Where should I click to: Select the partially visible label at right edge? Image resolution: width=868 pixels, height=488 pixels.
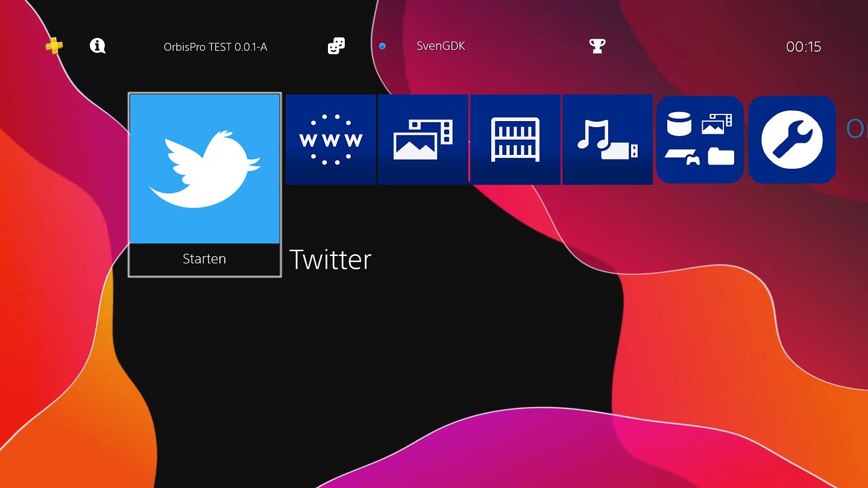click(857, 128)
